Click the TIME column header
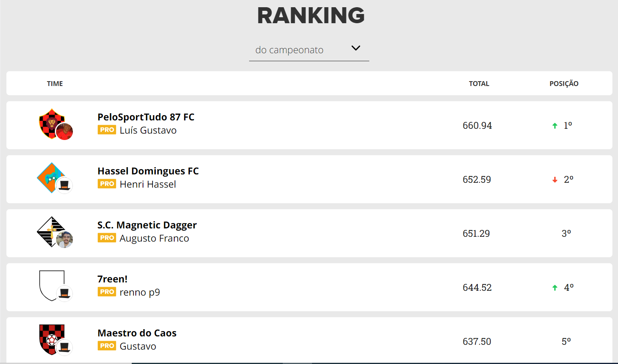 [55, 84]
